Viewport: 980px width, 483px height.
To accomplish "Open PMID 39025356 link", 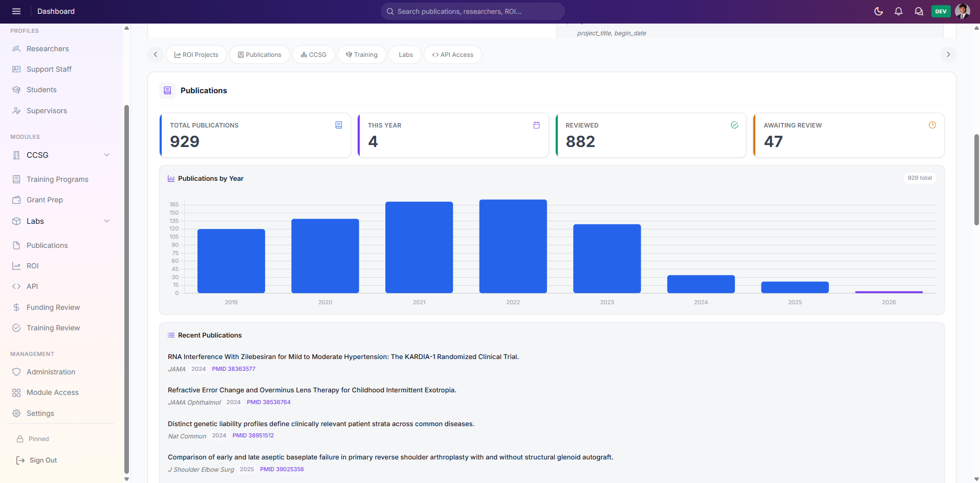I will tap(282, 469).
